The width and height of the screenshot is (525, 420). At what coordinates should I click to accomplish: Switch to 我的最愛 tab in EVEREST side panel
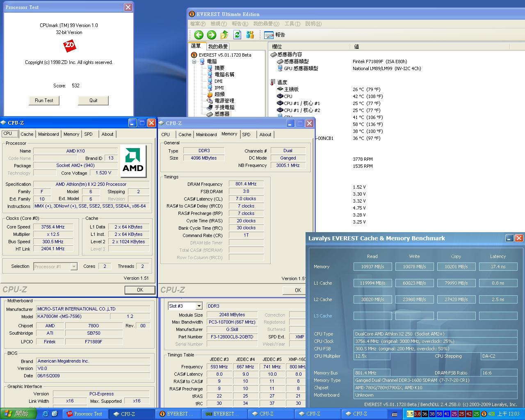[x=218, y=46]
